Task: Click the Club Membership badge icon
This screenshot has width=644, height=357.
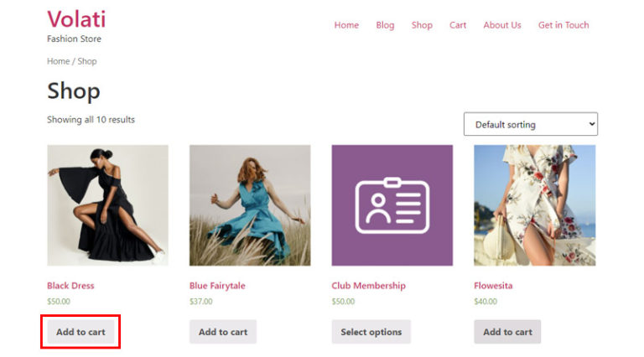Action: [392, 205]
